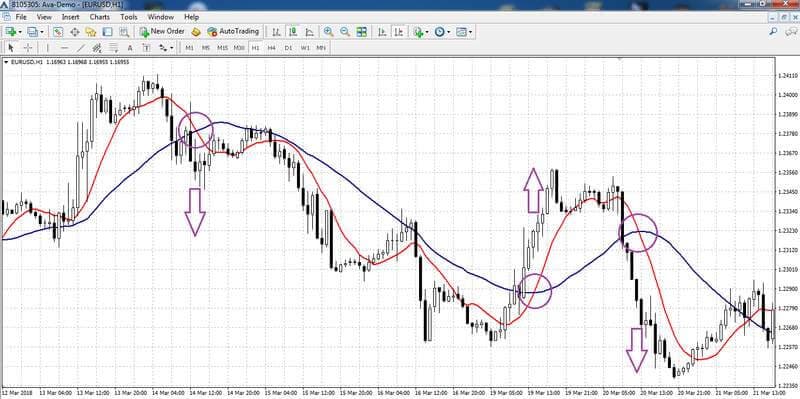Choose the text label A tool
800x399 pixels.
(x=130, y=47)
